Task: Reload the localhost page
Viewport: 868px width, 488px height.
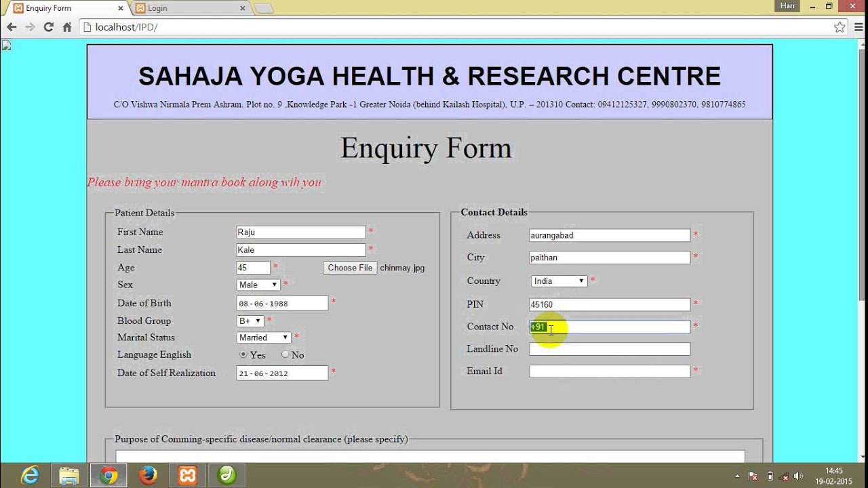Action: pos(48,27)
